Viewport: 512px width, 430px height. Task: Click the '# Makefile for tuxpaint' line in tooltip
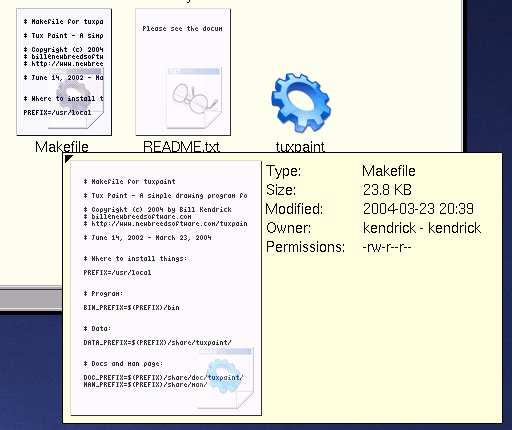coord(129,182)
